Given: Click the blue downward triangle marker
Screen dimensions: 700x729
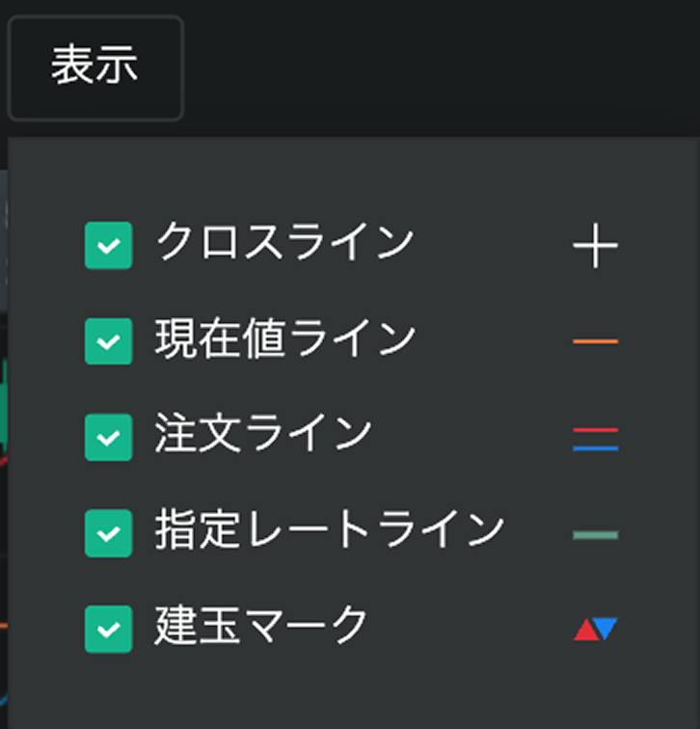Looking at the screenshot, I should click(606, 628).
